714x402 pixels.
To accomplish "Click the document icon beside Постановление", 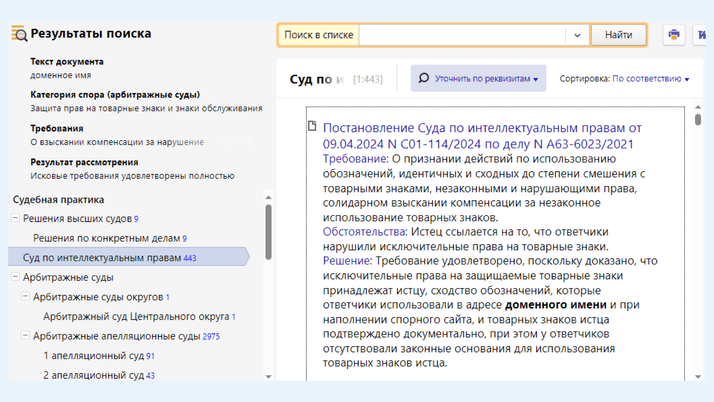I will (x=312, y=126).
